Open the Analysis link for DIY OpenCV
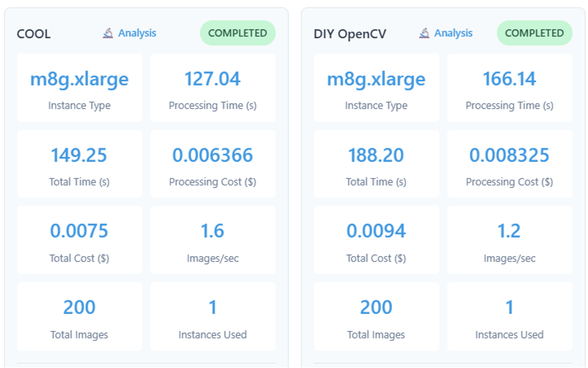This screenshot has width=588, height=368. click(453, 33)
